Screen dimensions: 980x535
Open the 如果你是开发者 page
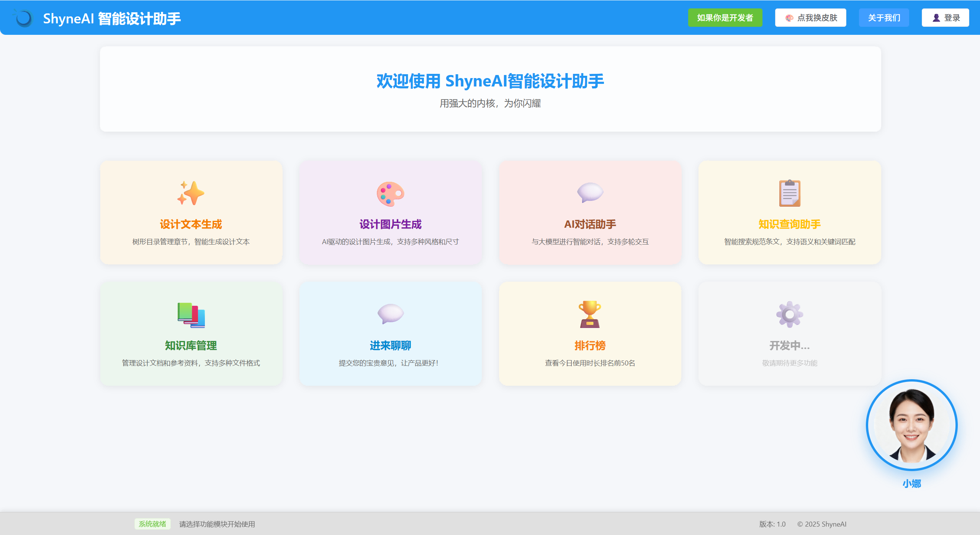point(725,17)
